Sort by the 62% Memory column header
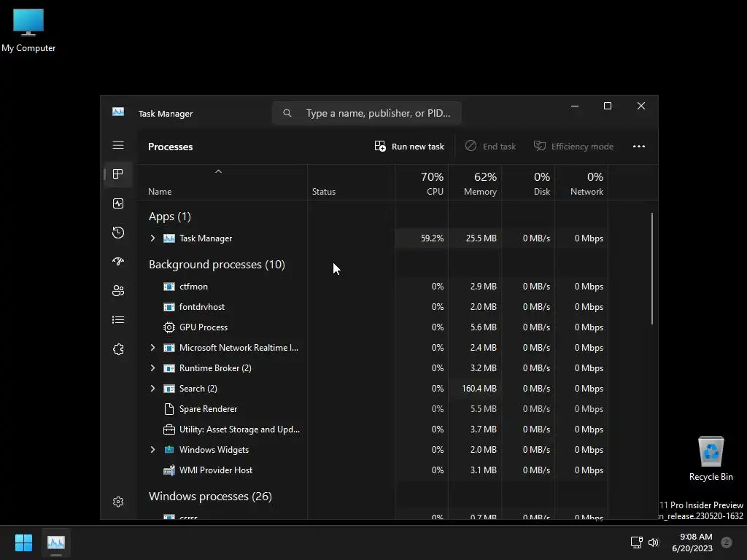This screenshot has width=747, height=560. (475, 183)
